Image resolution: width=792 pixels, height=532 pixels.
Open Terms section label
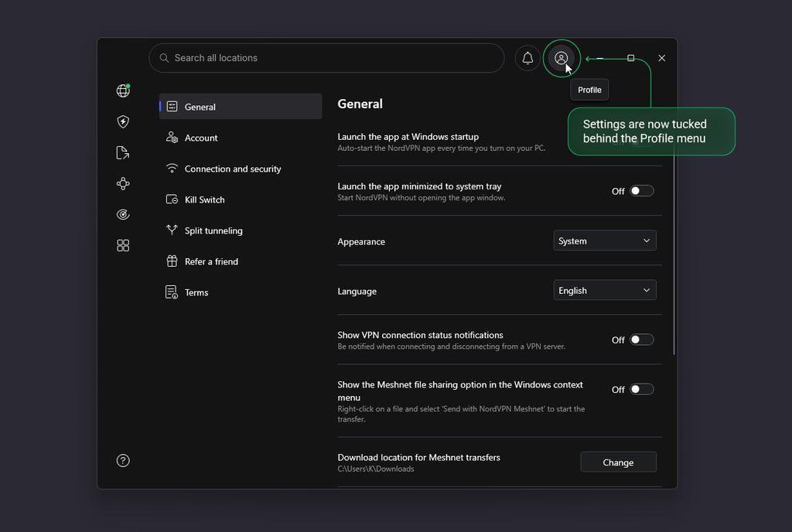click(x=196, y=292)
